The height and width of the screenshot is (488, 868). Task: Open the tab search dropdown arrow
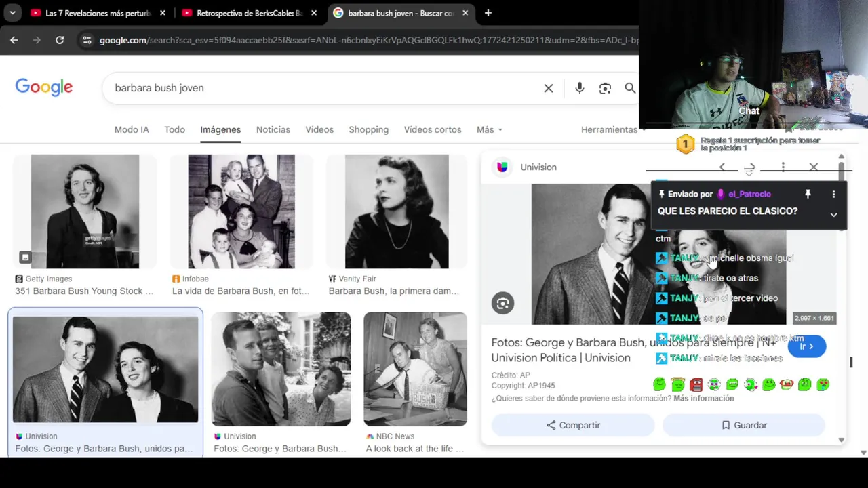[12, 13]
